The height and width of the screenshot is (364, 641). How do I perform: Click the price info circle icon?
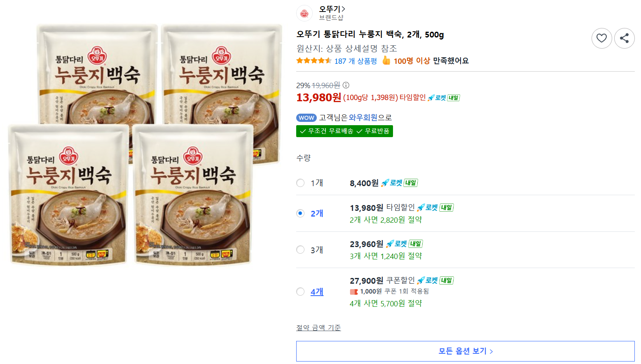coord(346,85)
